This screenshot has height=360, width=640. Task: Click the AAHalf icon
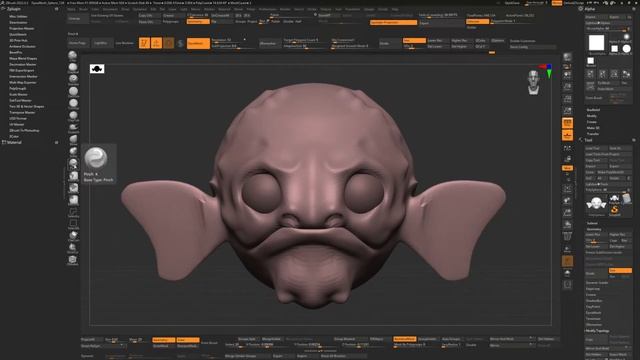click(567, 111)
